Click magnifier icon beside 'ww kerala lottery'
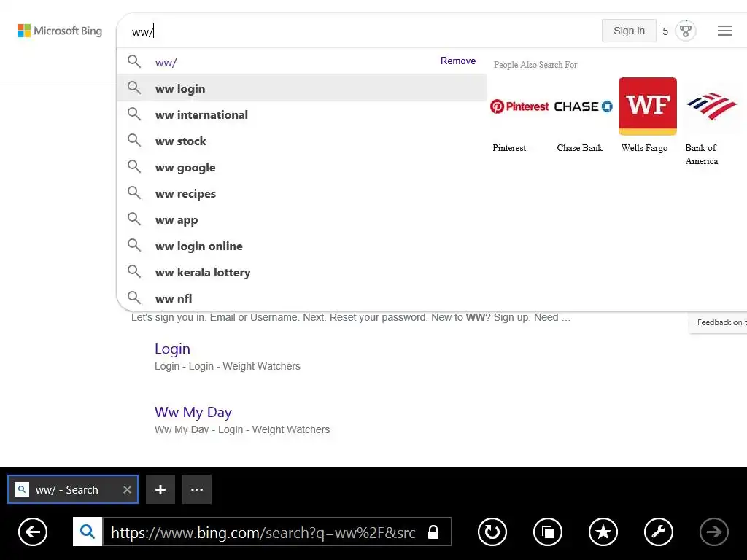 point(134,271)
